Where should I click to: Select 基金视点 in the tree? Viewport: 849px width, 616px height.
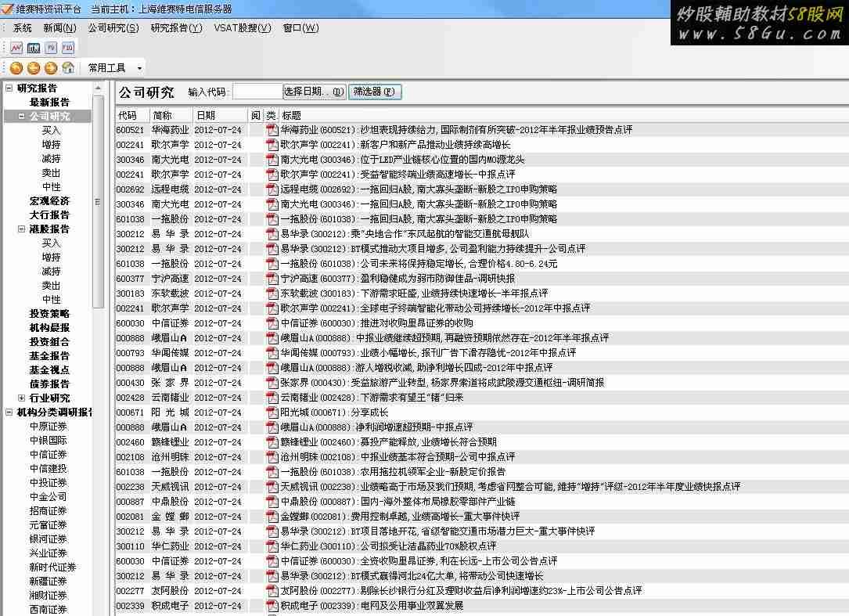(x=49, y=369)
